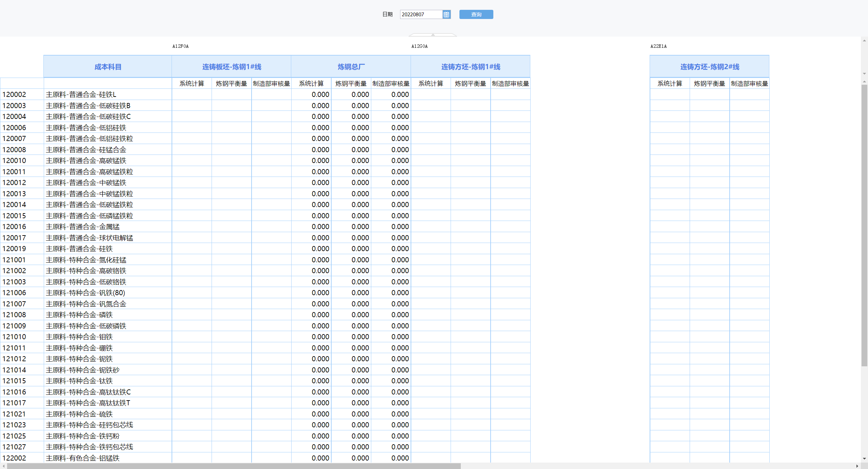
Task: Select 主原料-特种合金-磷铁 cell
Action: 108,315
